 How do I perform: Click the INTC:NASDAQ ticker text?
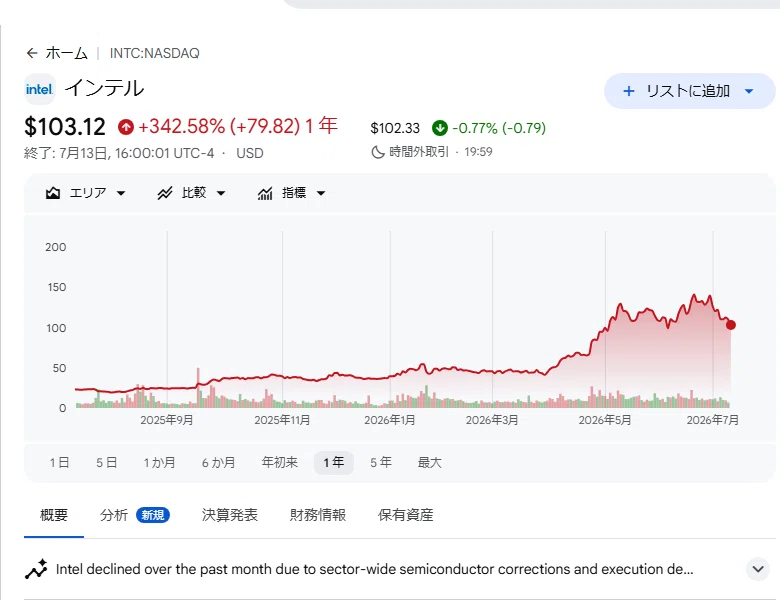coord(155,53)
